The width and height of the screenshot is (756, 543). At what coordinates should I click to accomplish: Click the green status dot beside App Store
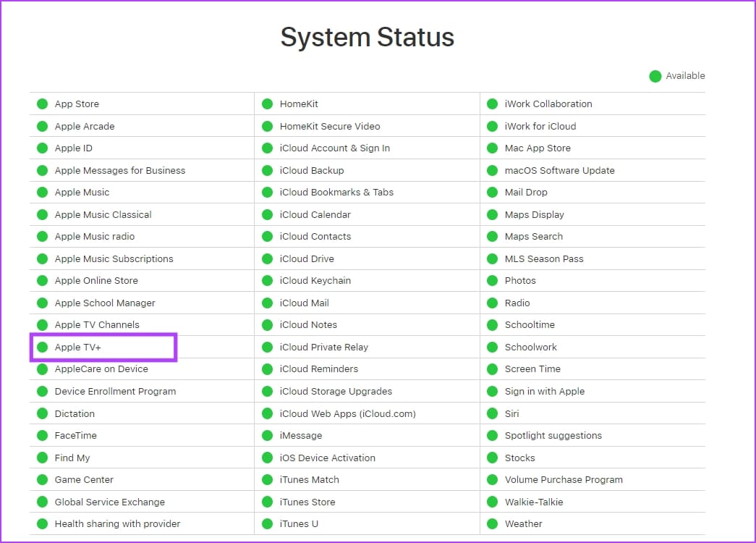(x=43, y=104)
